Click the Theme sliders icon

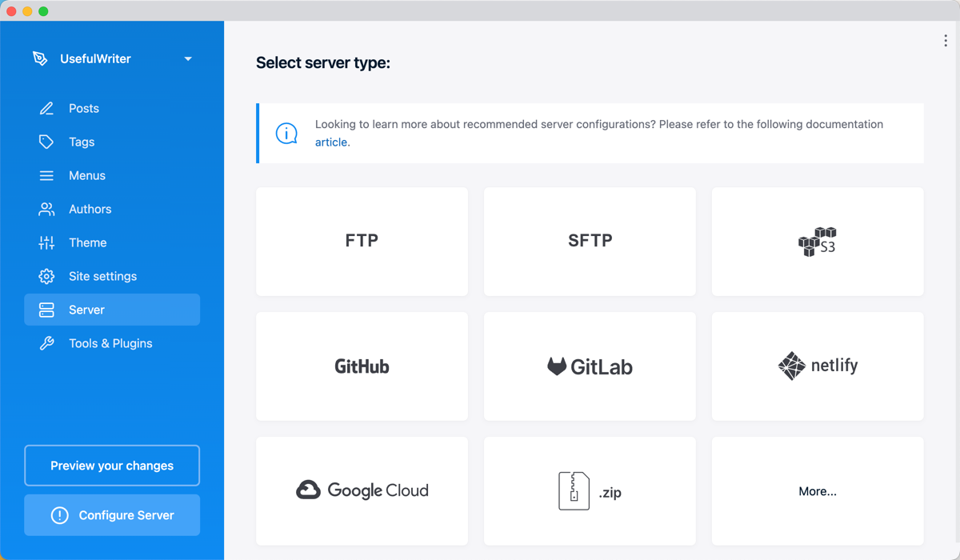pyautogui.click(x=46, y=243)
